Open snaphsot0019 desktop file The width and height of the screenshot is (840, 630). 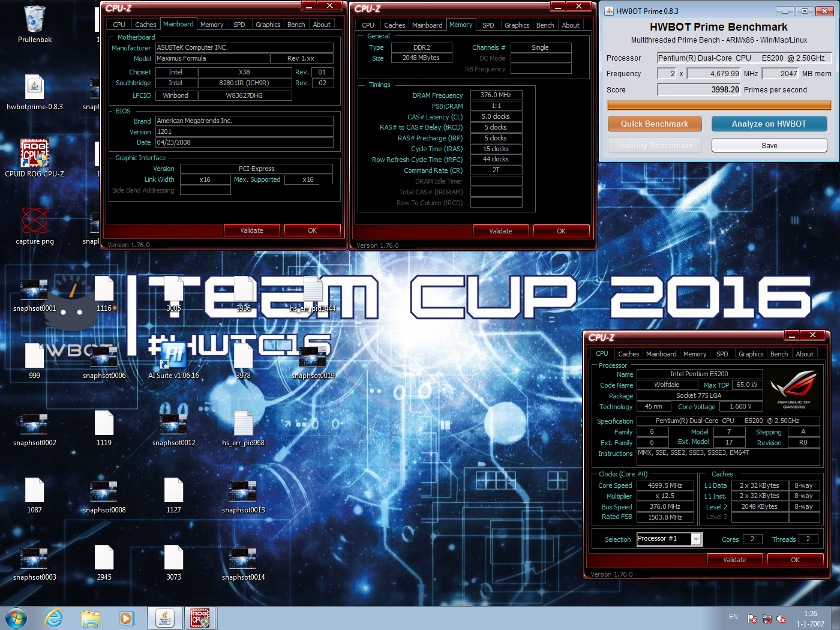click(313, 362)
